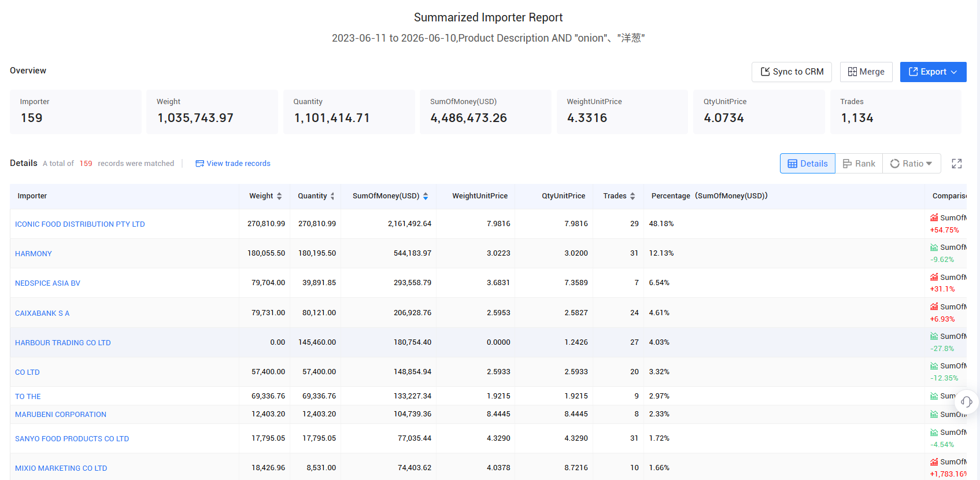This screenshot has width=980, height=480.
Task: Click comparison chart icon in HARBOUR TRADING row
Action: click(934, 336)
